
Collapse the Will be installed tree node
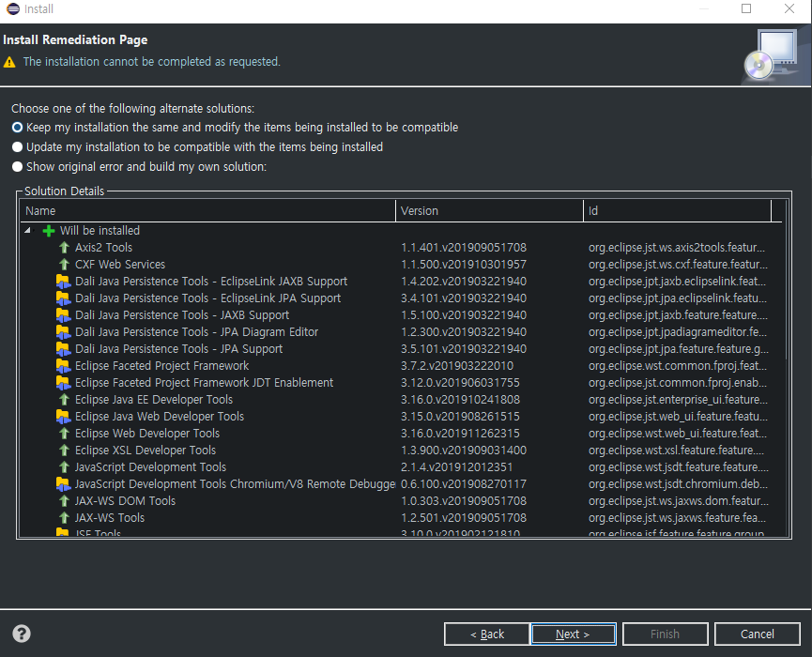(x=28, y=230)
